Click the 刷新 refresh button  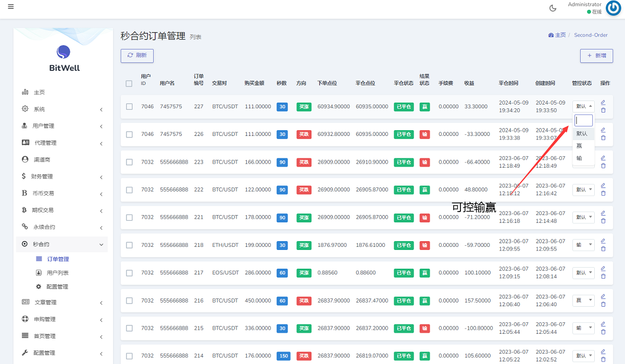137,55
